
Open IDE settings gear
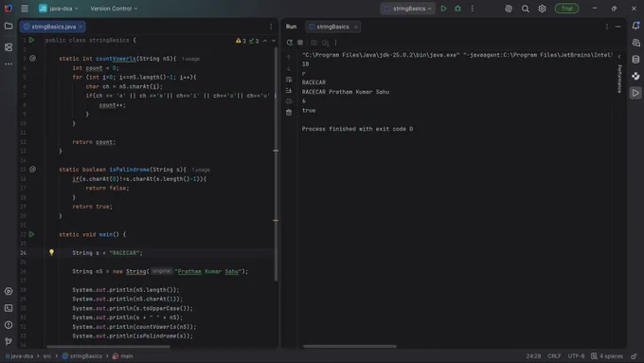[542, 9]
